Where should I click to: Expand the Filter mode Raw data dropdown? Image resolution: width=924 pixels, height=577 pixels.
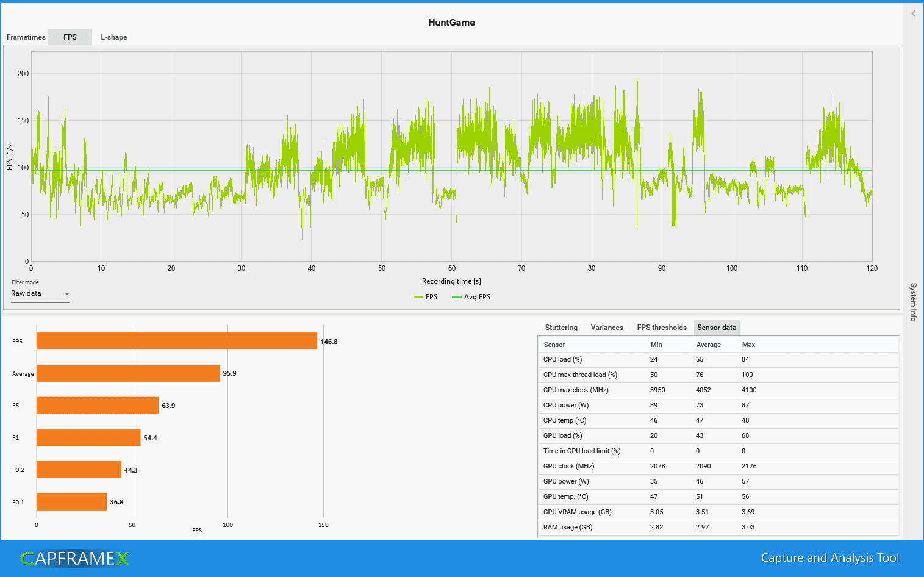pos(40,294)
